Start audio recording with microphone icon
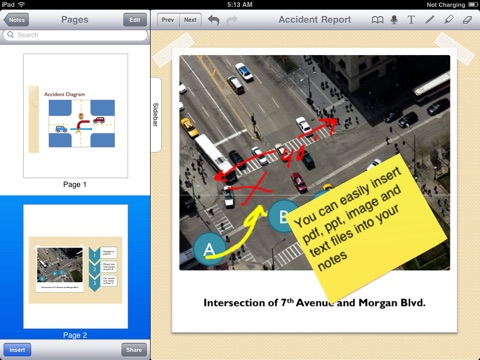 click(394, 20)
